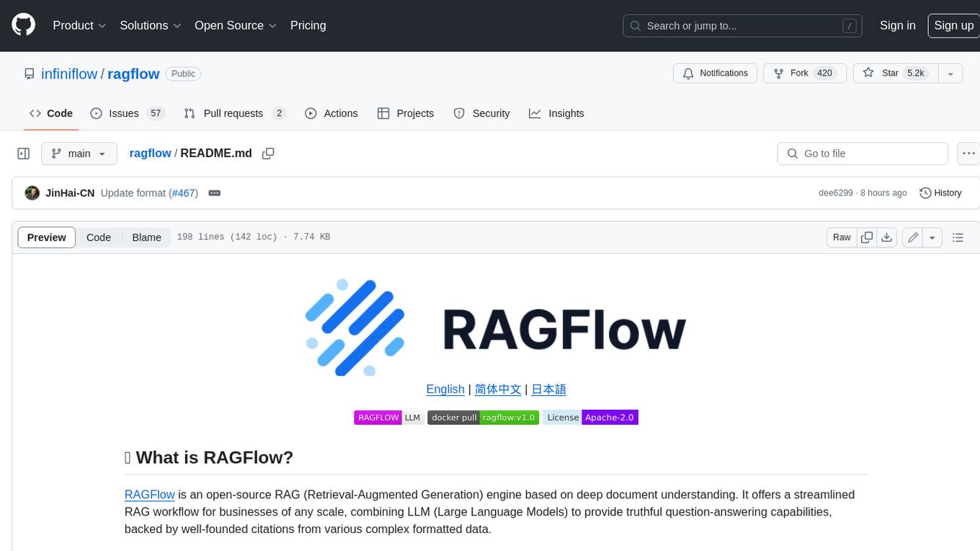980x551 pixels.
Task: Open the infiniflow owner link
Action: [x=69, y=74]
